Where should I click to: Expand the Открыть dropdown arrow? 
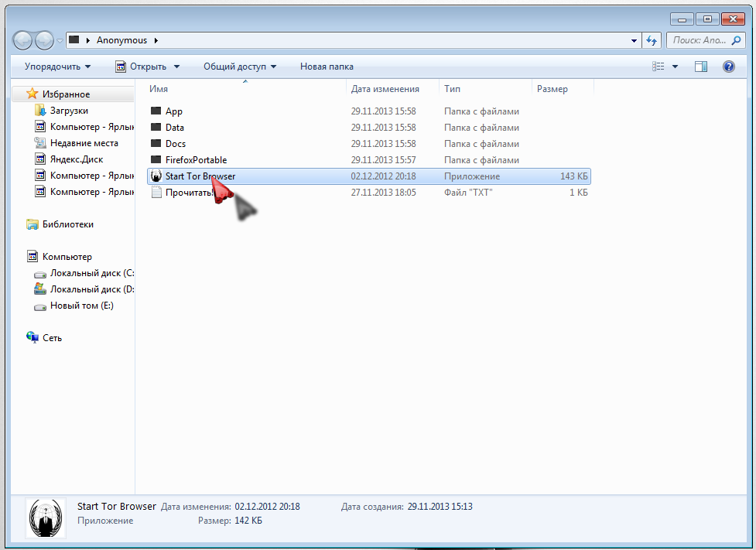176,67
